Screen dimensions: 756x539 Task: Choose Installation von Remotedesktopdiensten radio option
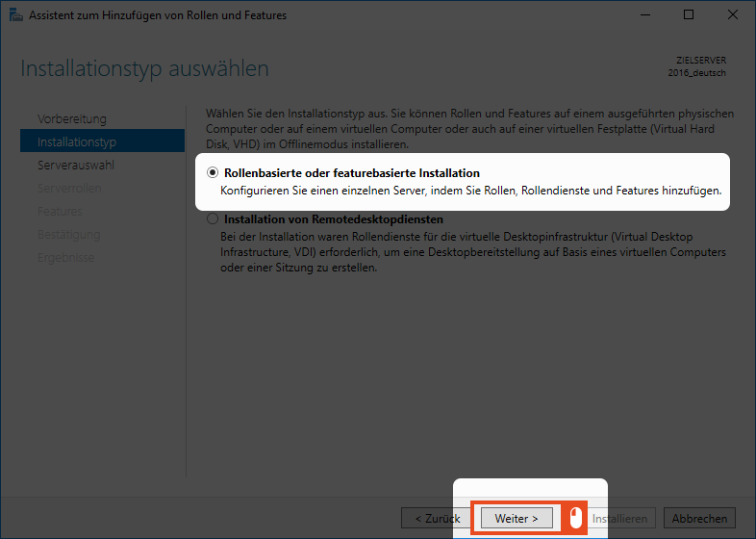(x=213, y=219)
